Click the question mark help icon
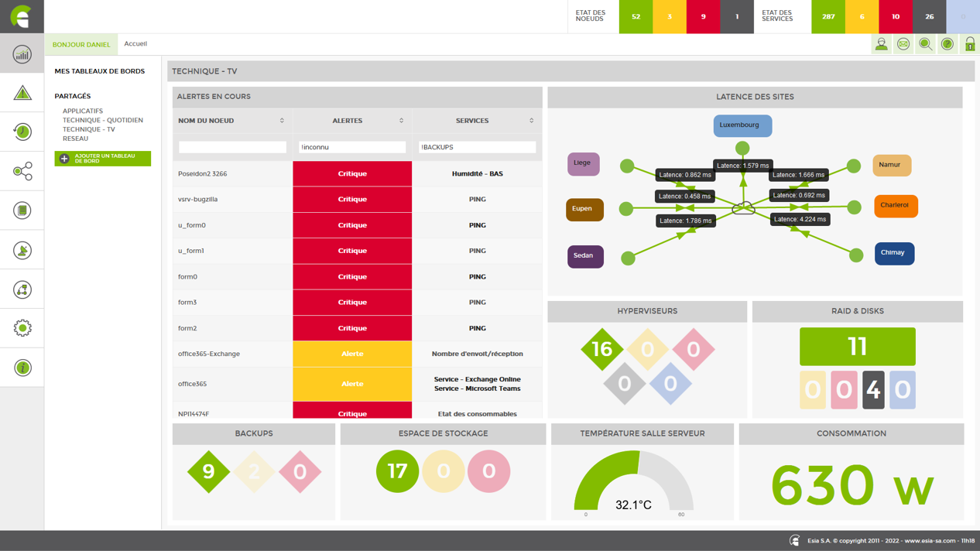Image resolution: width=980 pixels, height=551 pixels. [947, 44]
